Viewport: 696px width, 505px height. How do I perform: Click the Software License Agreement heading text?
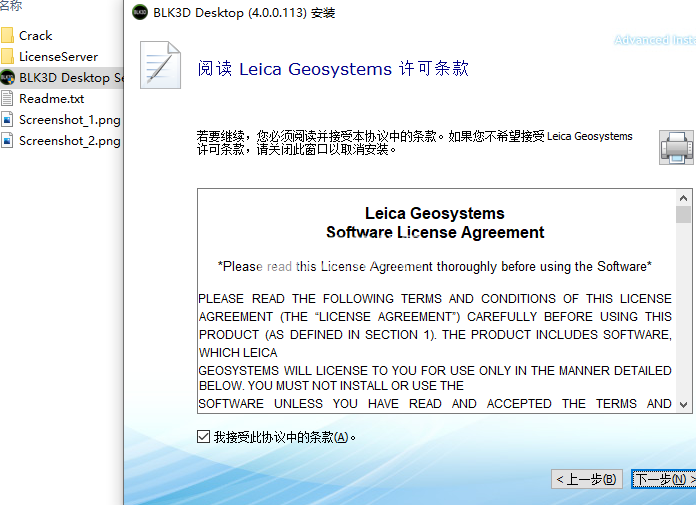435,232
